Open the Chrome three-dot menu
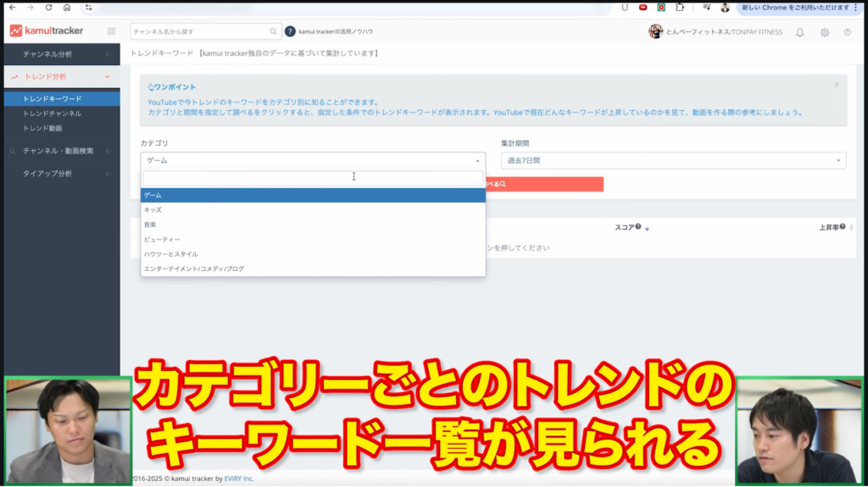The width and height of the screenshot is (868, 487). [856, 7]
